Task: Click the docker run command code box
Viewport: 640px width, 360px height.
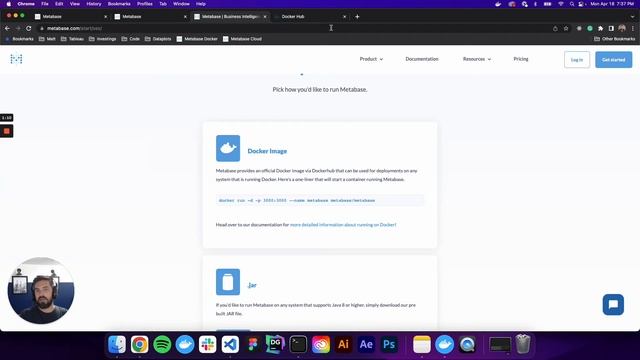Action: coord(320,200)
